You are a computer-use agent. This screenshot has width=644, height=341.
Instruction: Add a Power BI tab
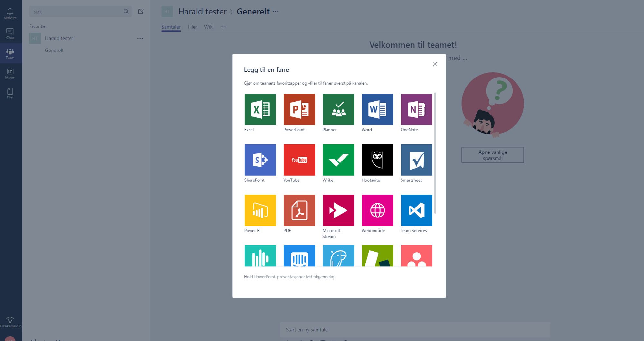260,210
